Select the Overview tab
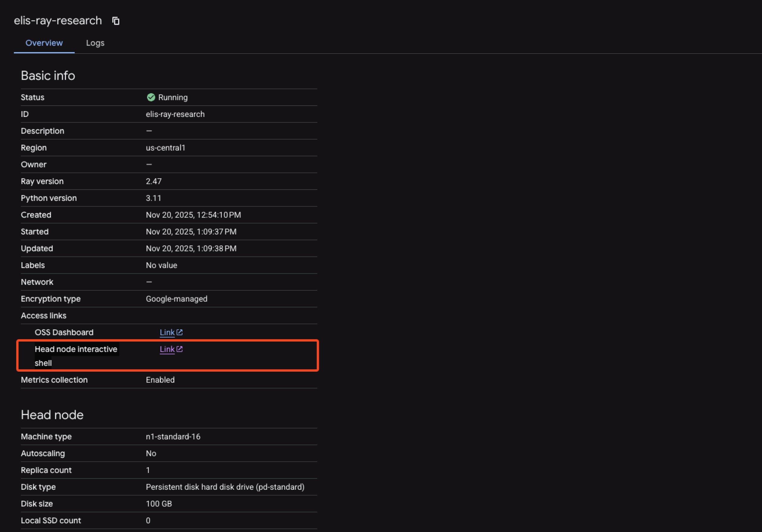 point(44,43)
